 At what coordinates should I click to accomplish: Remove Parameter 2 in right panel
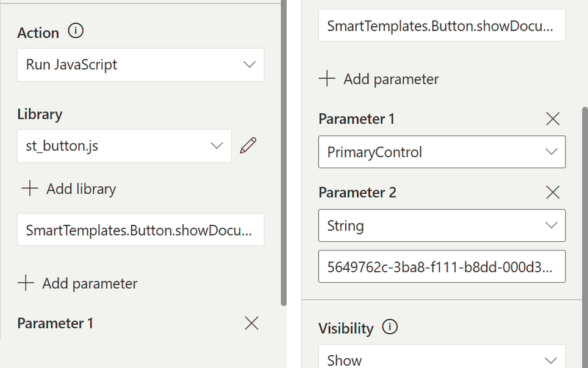[x=553, y=193]
